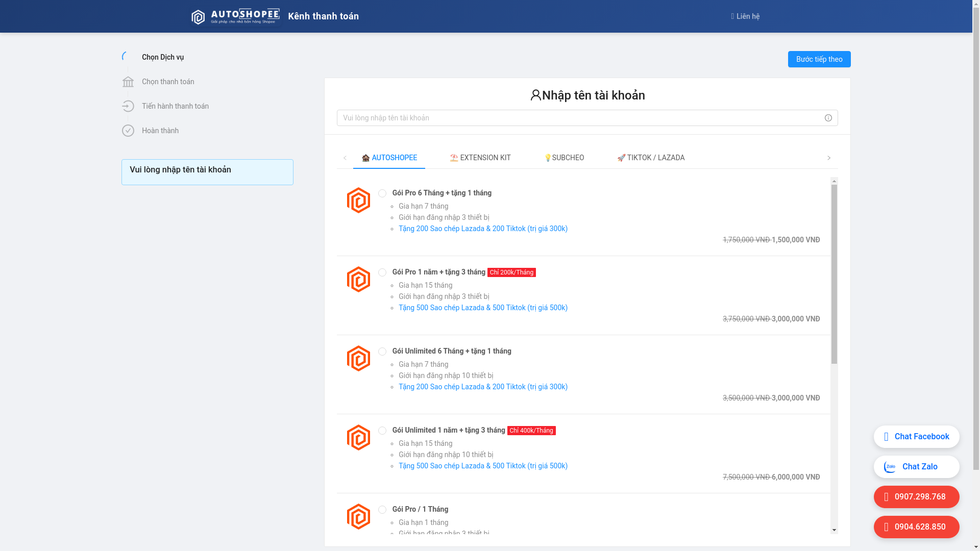
Task: Click the user icon beside Nhập tên tài khoản
Action: pos(535,95)
